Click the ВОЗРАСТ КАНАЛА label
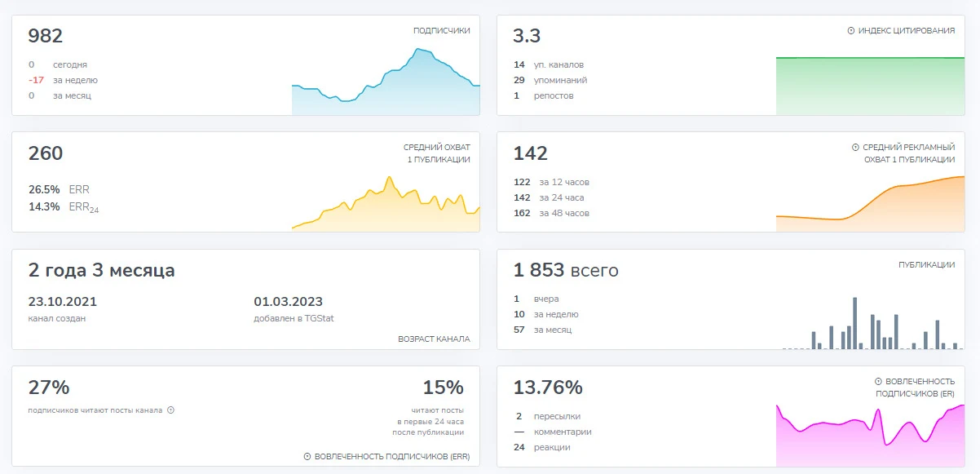 (434, 339)
